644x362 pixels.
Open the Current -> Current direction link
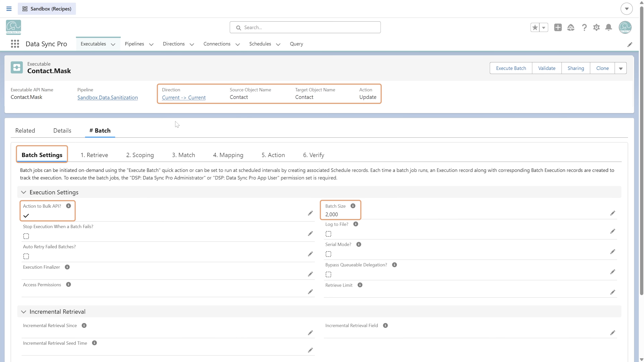tap(184, 98)
